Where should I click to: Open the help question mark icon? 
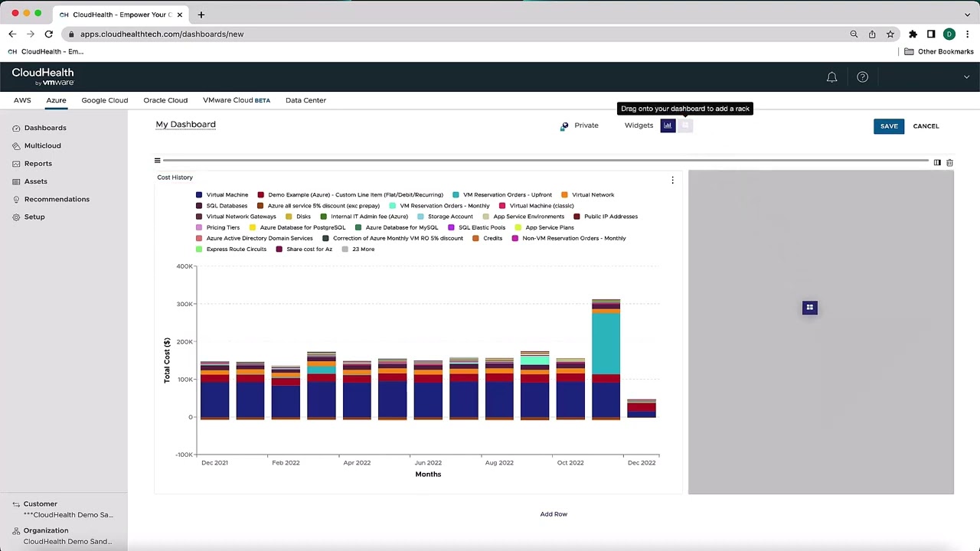862,77
